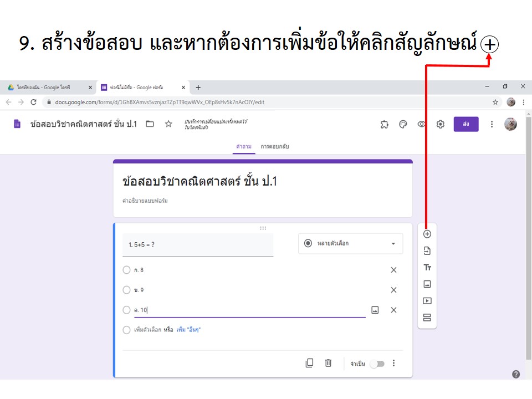532x399 pixels.
Task: Click the Add video sidebar icon
Action: pos(427,301)
